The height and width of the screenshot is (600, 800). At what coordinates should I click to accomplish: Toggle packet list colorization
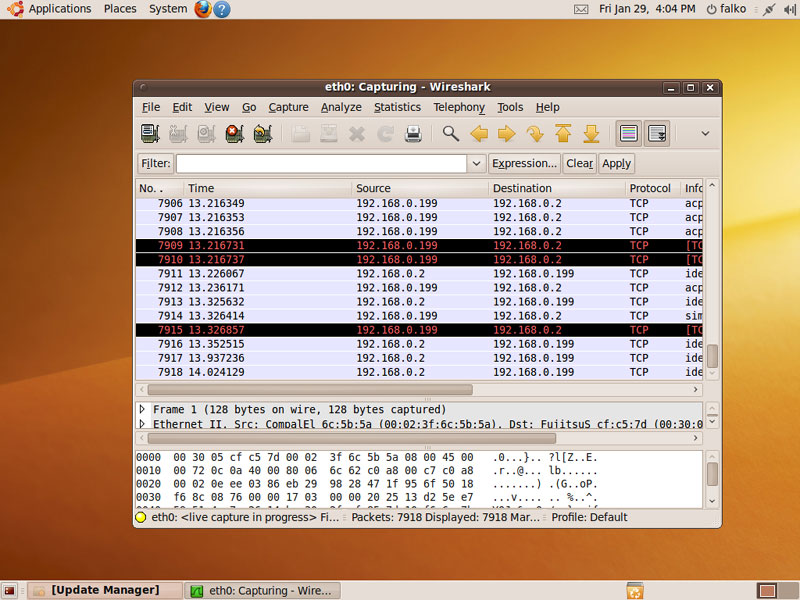coord(629,134)
